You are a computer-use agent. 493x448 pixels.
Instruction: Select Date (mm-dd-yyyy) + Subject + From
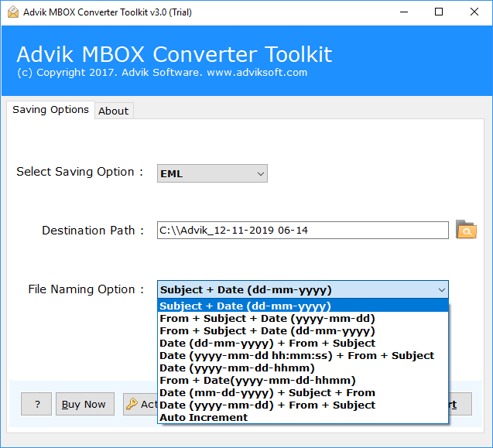pos(303,392)
